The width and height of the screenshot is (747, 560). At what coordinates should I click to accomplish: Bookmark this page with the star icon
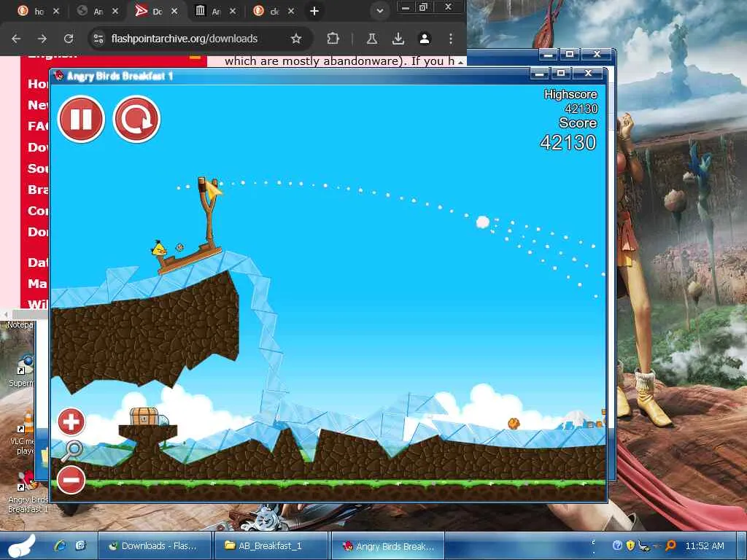pyautogui.click(x=296, y=39)
